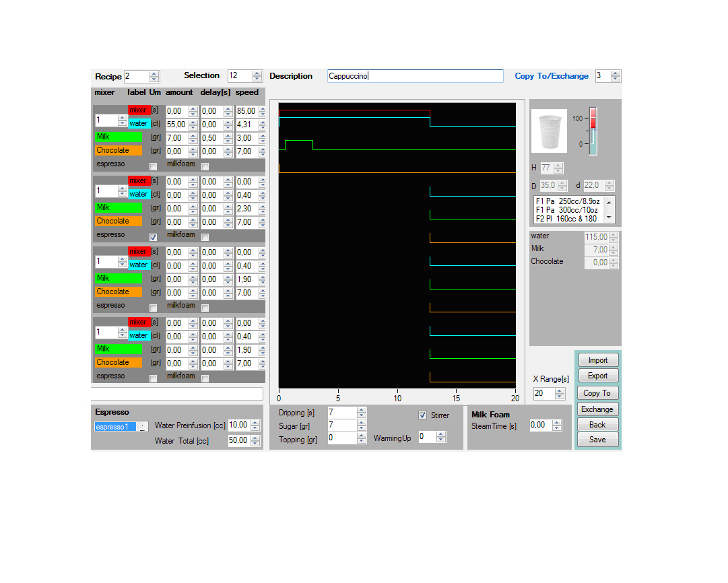The height and width of the screenshot is (583, 728).
Task: Save the recipe with Save button
Action: (597, 440)
